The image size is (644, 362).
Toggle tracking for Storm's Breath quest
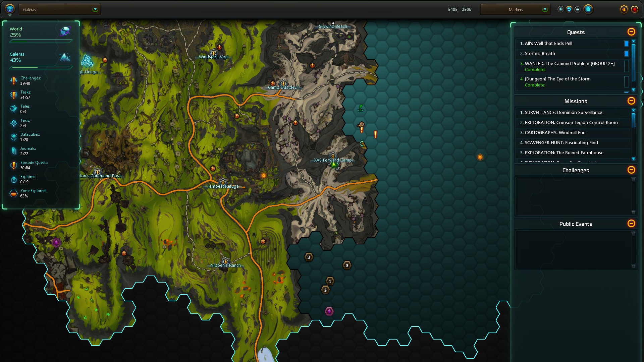pos(626,54)
